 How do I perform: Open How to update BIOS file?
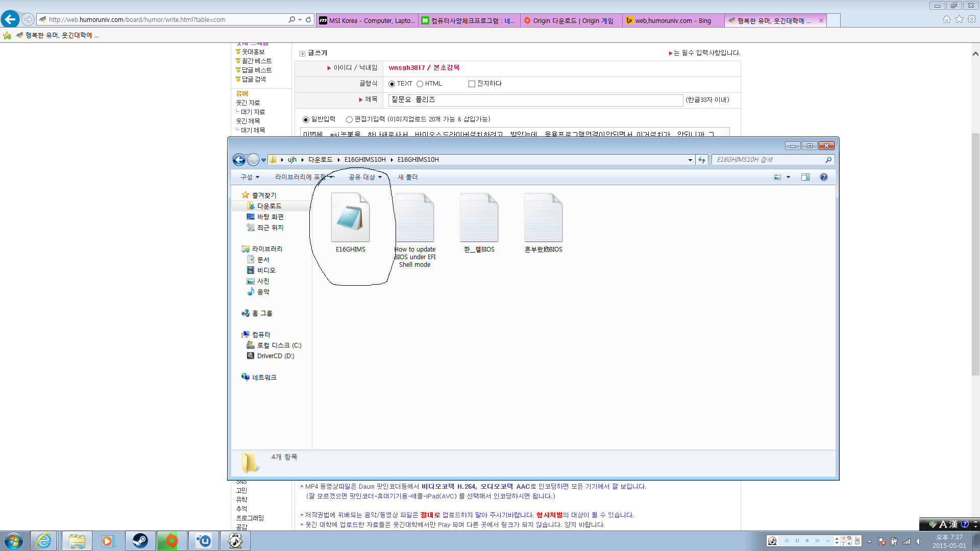(x=414, y=218)
